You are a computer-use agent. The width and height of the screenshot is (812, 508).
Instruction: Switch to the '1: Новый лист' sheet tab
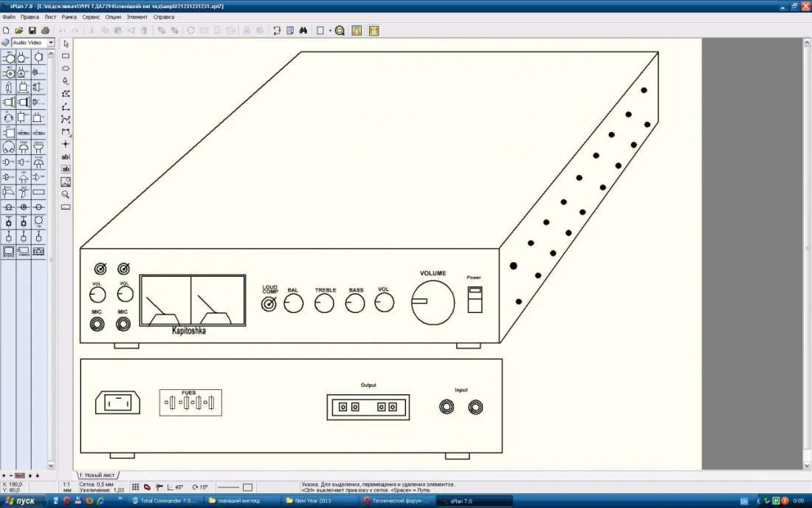(x=97, y=475)
